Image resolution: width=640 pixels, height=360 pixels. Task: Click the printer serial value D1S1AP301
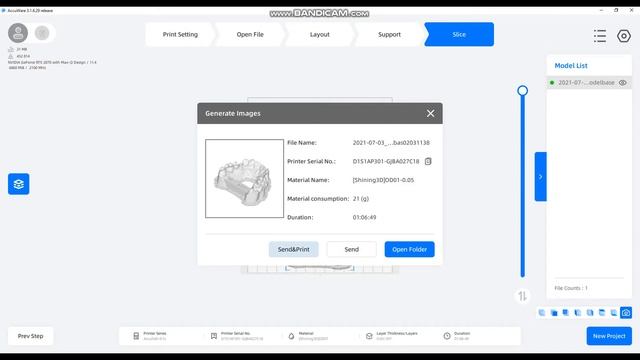tap(386, 161)
